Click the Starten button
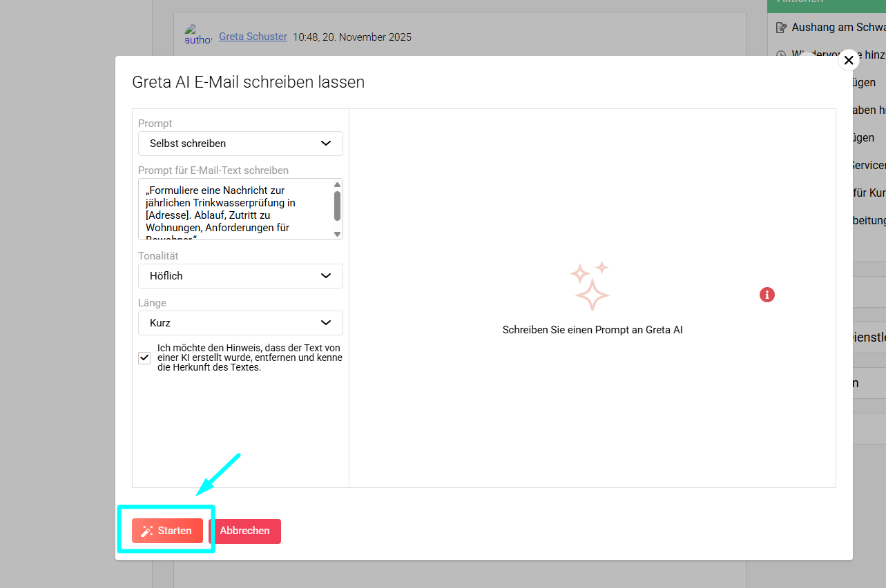This screenshot has height=588, width=886. point(167,531)
